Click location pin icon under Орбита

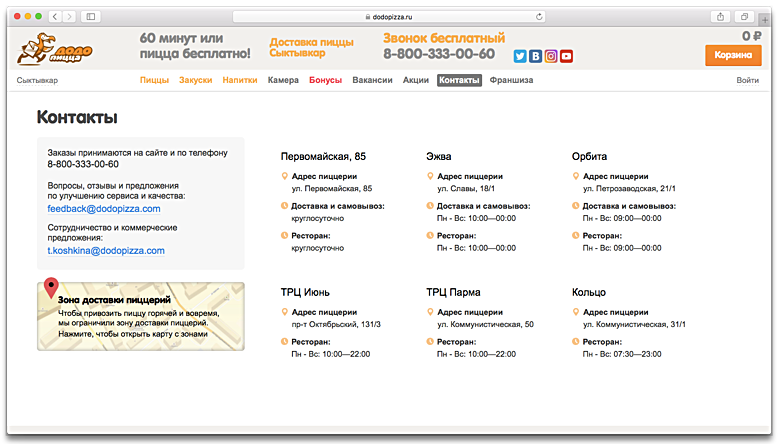tap(576, 176)
